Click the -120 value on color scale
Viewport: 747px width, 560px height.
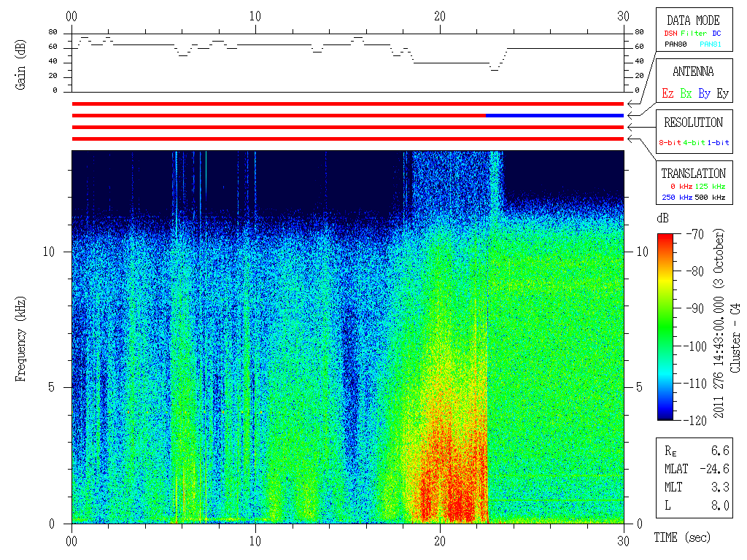695,421
